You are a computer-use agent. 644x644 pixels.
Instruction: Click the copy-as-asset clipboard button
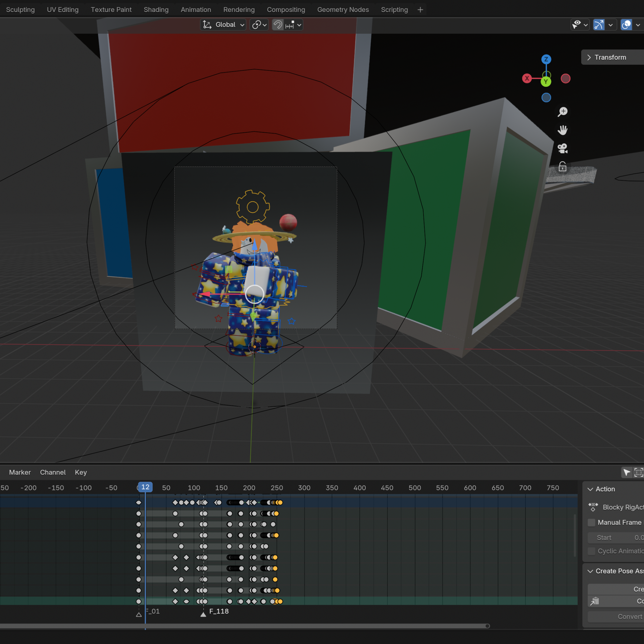[x=616, y=601]
